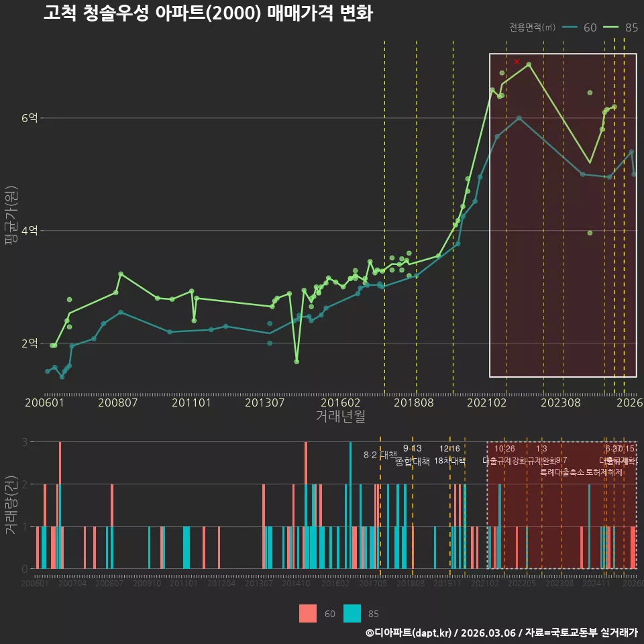
Task: Click '201101' on the price chart x-axis
Action: pyautogui.click(x=191, y=402)
